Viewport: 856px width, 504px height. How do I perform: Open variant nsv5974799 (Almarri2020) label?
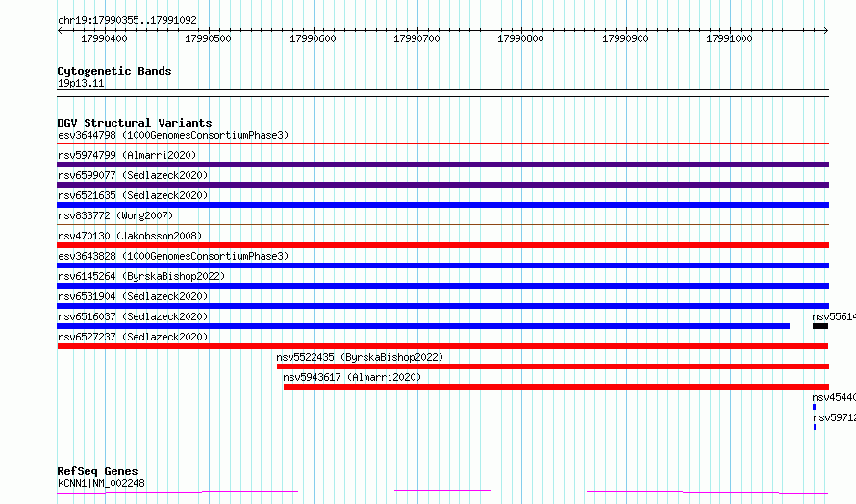[x=127, y=155]
